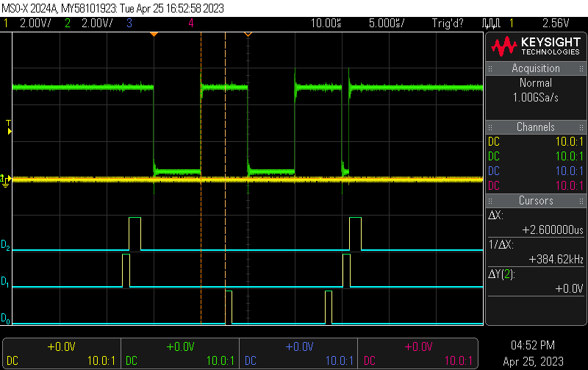
Task: Select the trigger level T marker
Action: (x=9, y=127)
